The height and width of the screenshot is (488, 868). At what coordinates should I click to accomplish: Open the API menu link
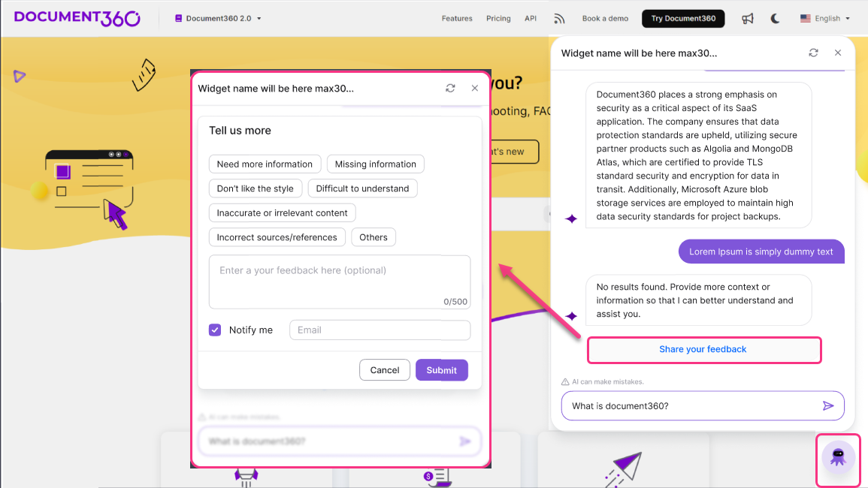pyautogui.click(x=531, y=18)
